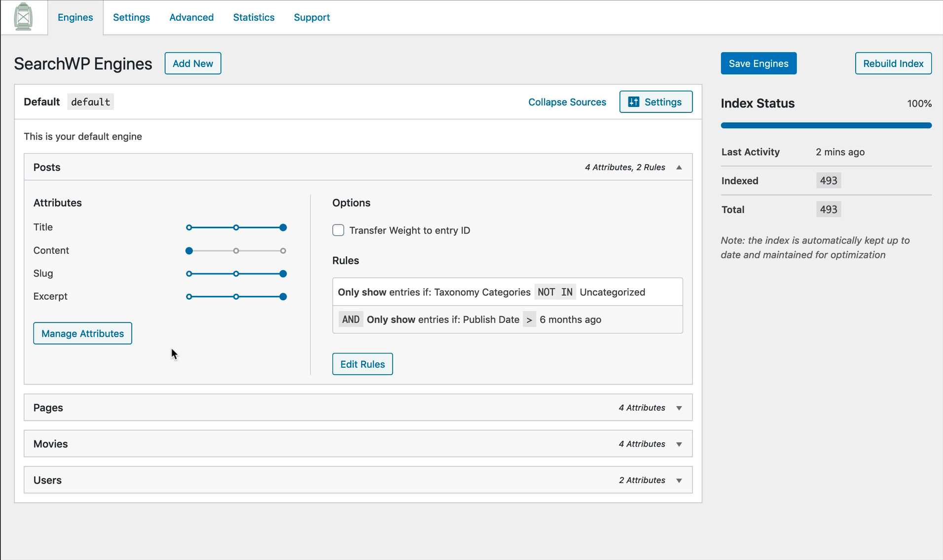Click Rebuild Index button

(x=893, y=64)
